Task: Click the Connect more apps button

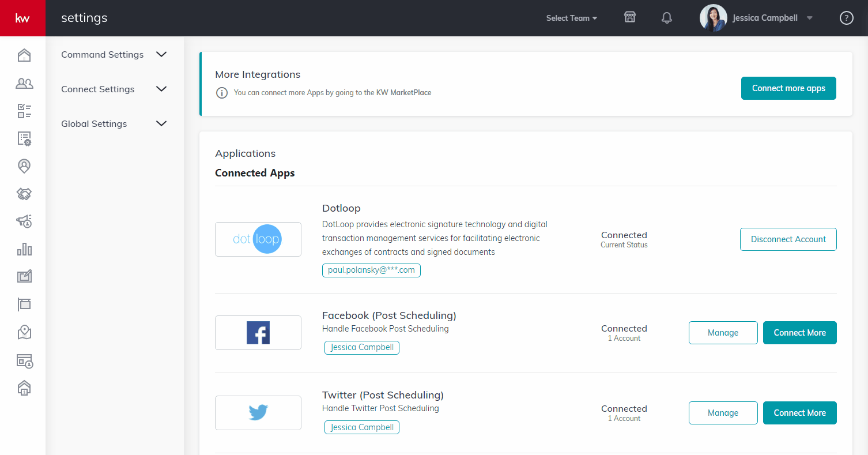Action: 788,88
